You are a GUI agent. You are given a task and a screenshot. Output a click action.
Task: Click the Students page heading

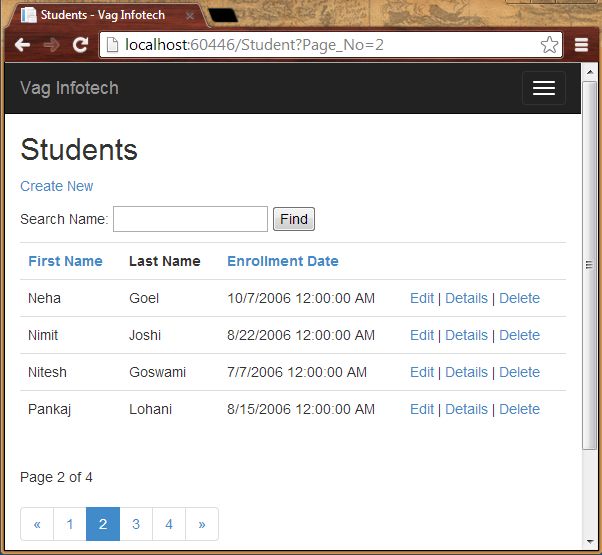coord(79,150)
